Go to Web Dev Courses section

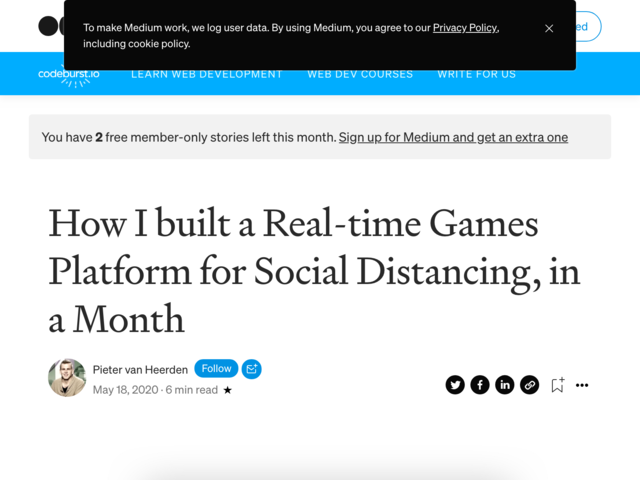(360, 74)
